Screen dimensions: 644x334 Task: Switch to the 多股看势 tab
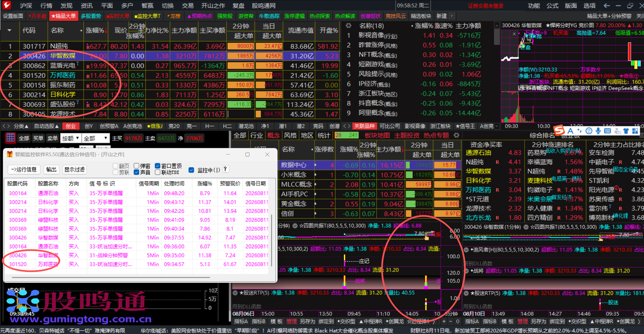[91, 16]
